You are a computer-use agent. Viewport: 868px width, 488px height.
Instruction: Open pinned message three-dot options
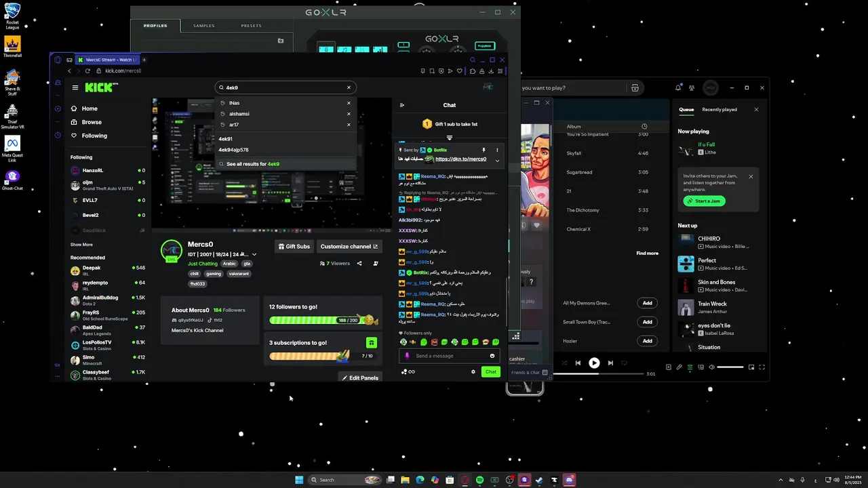coord(497,150)
